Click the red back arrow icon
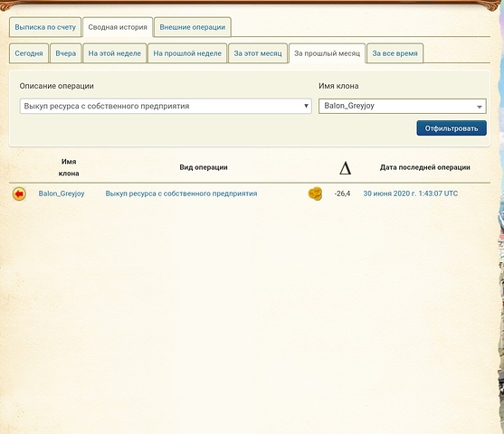The width and height of the screenshot is (504, 434). coord(19,193)
